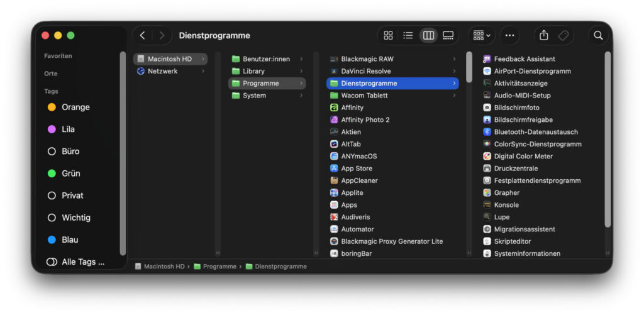The image size is (644, 315).
Task: Select the Automator app icon
Action: [x=334, y=229]
